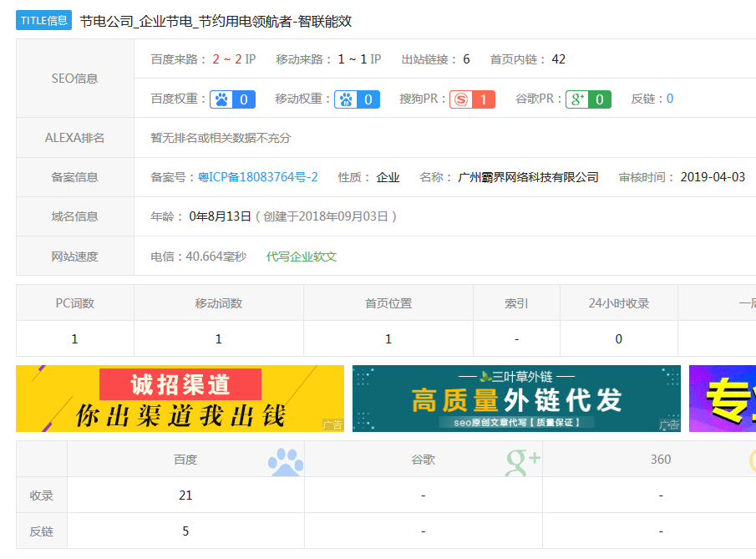The height and width of the screenshot is (559, 756).
Task: Click the 网站速度 row label
Action: click(74, 257)
